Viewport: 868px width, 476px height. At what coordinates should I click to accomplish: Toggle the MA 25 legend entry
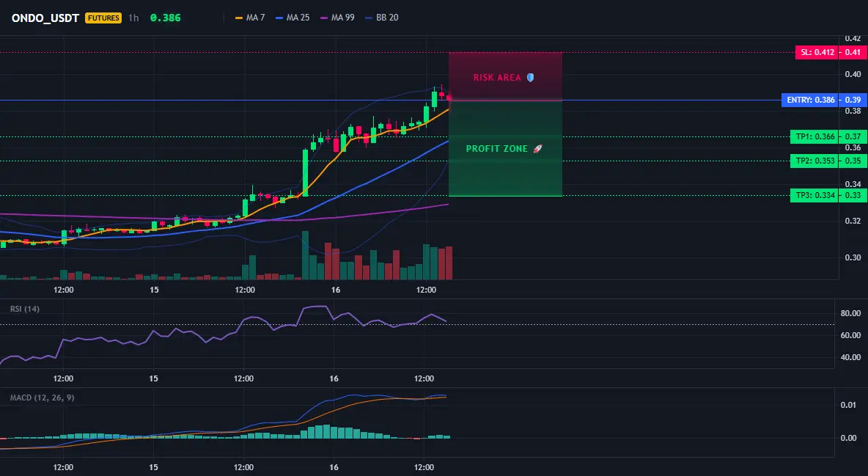(293, 18)
